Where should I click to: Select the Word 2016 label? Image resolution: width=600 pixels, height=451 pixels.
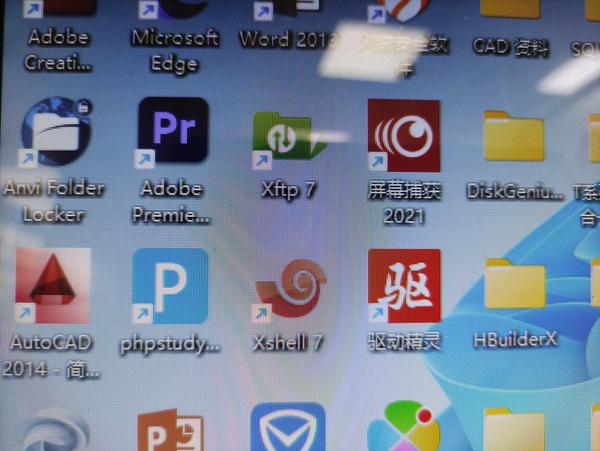(x=288, y=39)
